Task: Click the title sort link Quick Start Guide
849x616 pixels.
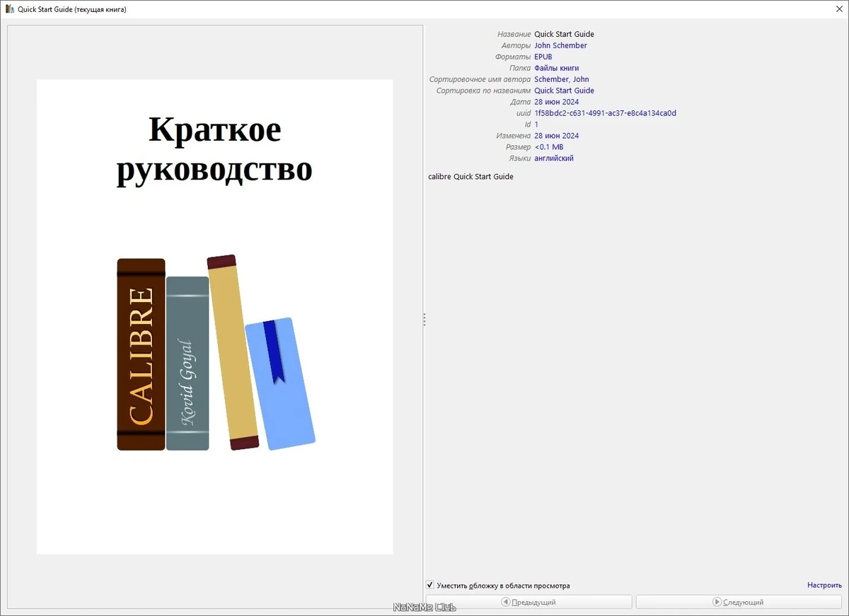Action: tap(564, 91)
